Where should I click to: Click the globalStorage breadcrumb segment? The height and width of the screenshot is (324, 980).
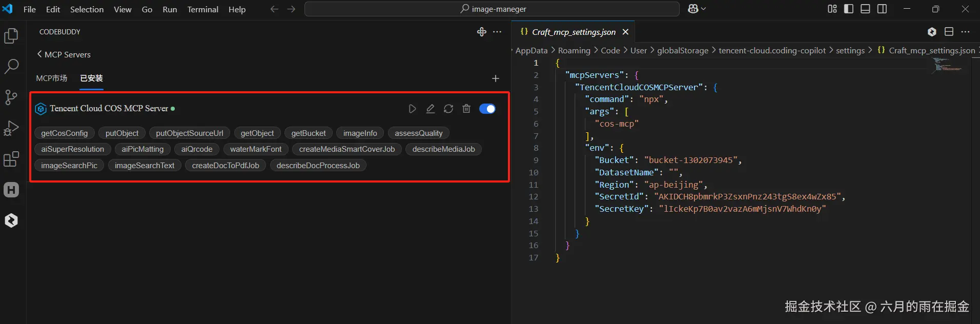tap(683, 50)
